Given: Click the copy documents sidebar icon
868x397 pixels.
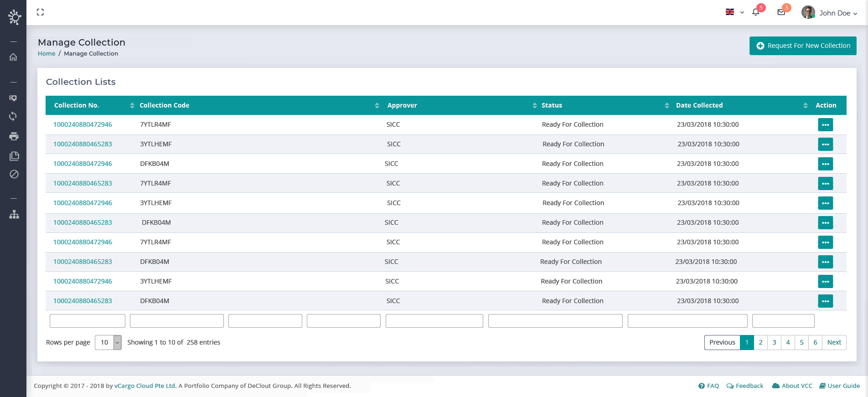Looking at the screenshot, I should (x=14, y=156).
